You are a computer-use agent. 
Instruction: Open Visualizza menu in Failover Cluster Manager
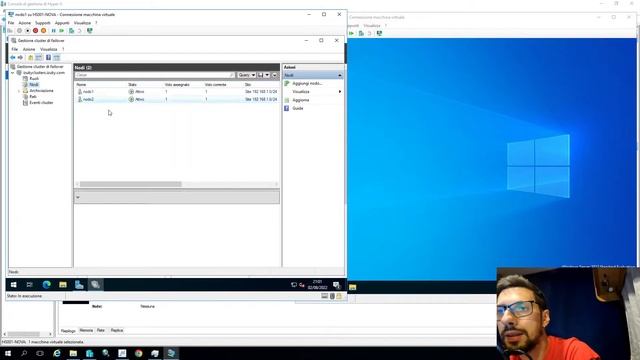49,49
